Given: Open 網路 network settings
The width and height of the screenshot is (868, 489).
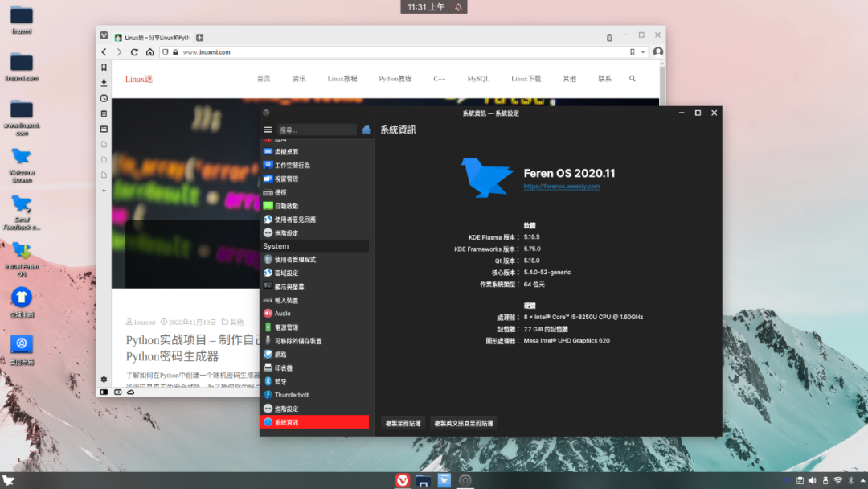Looking at the screenshot, I should [x=314, y=355].
